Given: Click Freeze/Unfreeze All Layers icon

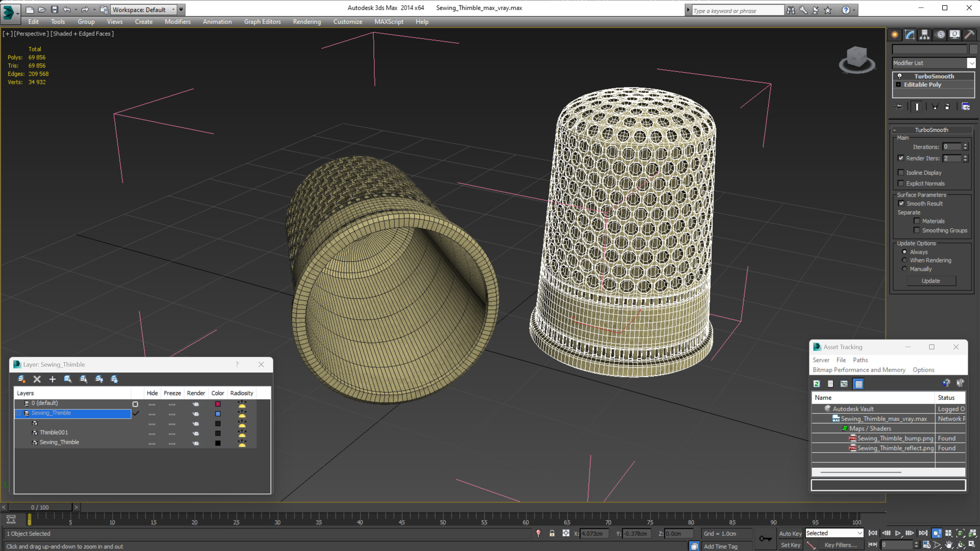Looking at the screenshot, I should (114, 379).
